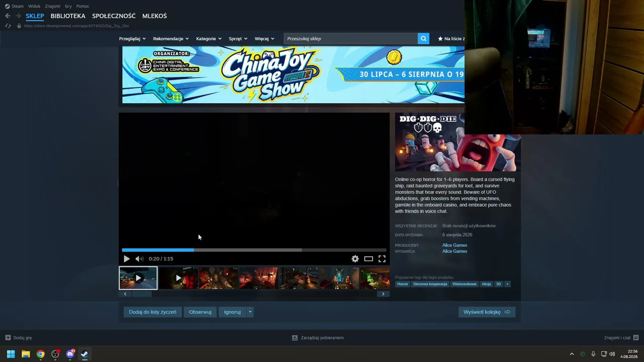Expand the Sprzęt dropdown

pyautogui.click(x=238, y=39)
